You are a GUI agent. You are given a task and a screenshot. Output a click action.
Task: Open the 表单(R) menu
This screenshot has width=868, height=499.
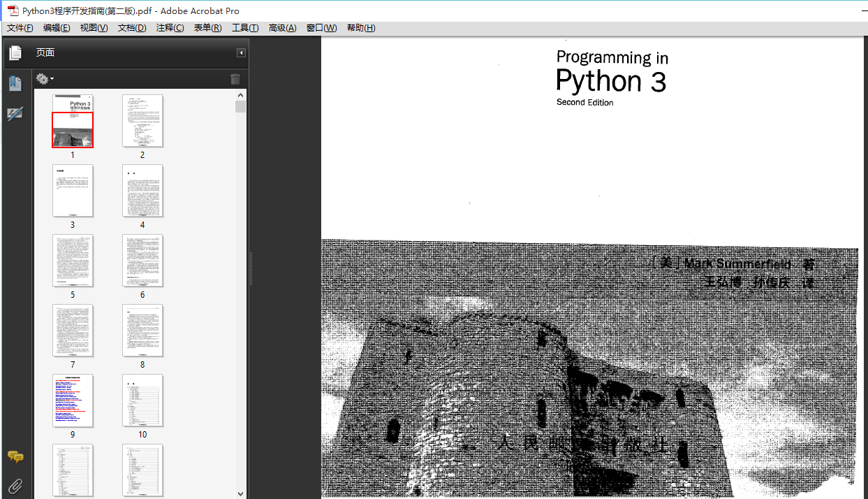(207, 28)
